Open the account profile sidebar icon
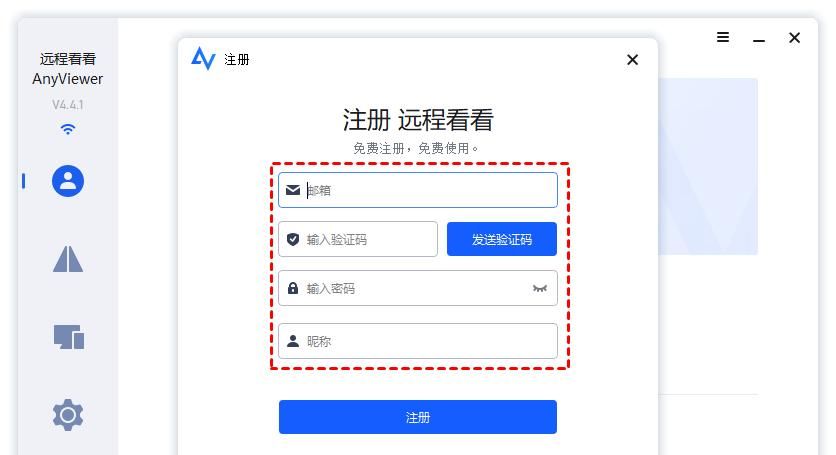This screenshot has width=836, height=455. [x=68, y=181]
